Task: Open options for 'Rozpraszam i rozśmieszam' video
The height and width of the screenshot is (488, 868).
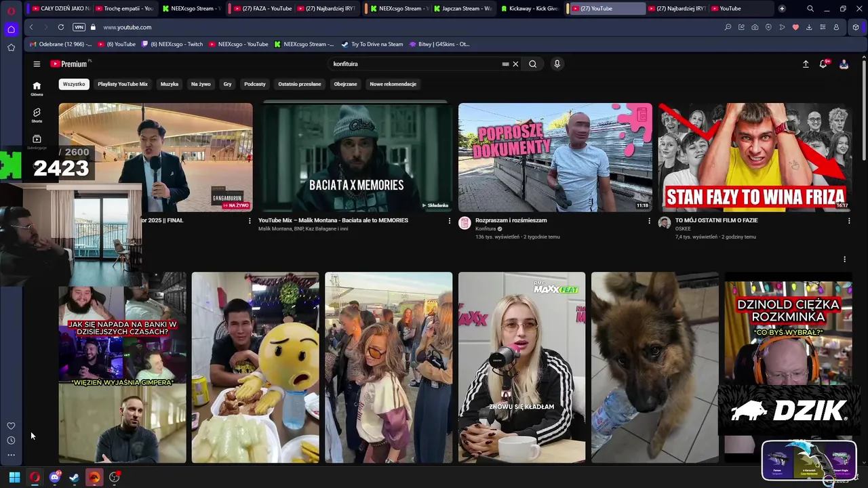Action: [649, 220]
